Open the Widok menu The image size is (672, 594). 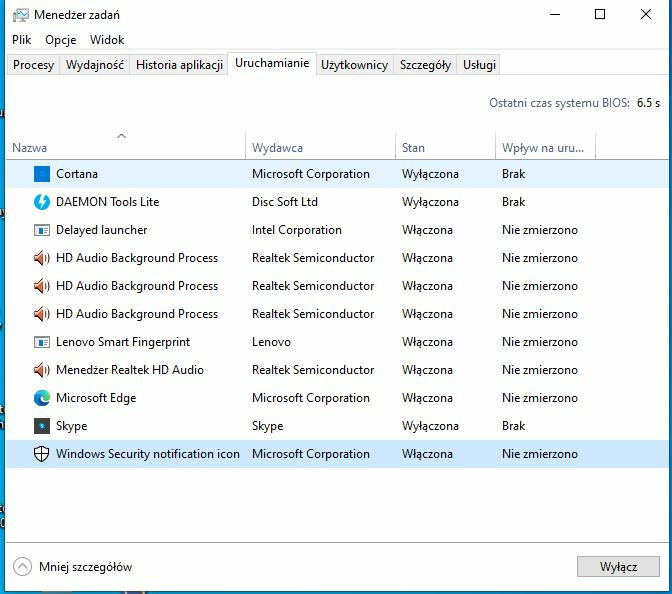click(107, 40)
